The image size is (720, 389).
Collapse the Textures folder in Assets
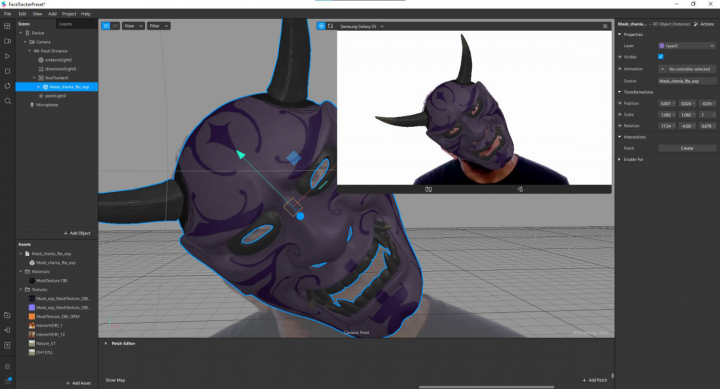tap(21, 290)
